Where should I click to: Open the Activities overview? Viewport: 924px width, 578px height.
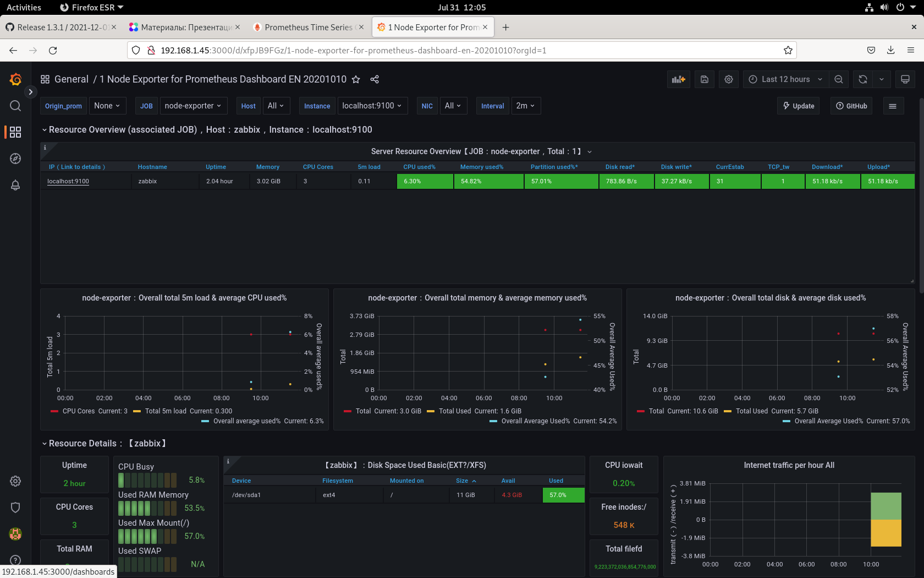click(x=24, y=7)
